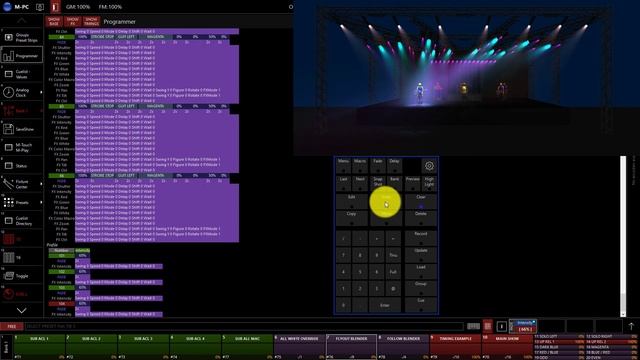Click the vertical scrollbar beside keypad
640x360 pixels.
pyautogui.click(x=623, y=236)
